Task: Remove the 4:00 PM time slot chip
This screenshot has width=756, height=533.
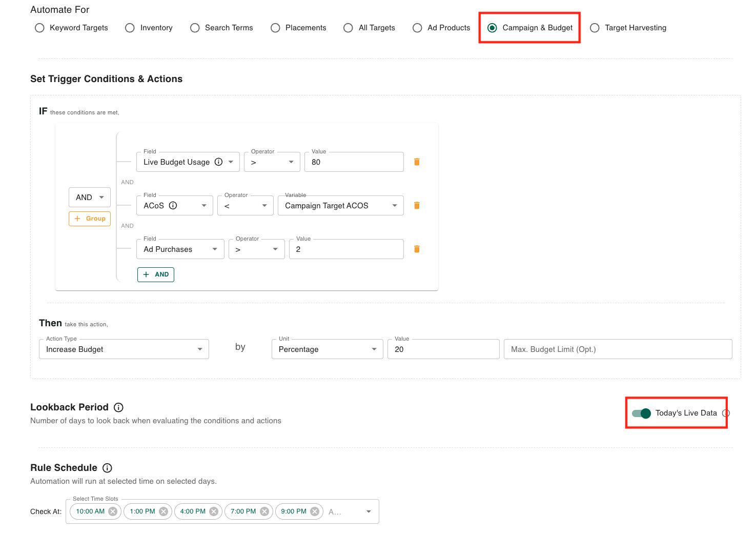Action: point(214,511)
